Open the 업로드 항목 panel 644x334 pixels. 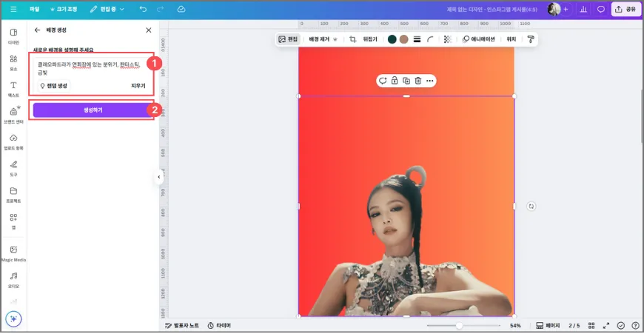click(x=13, y=141)
